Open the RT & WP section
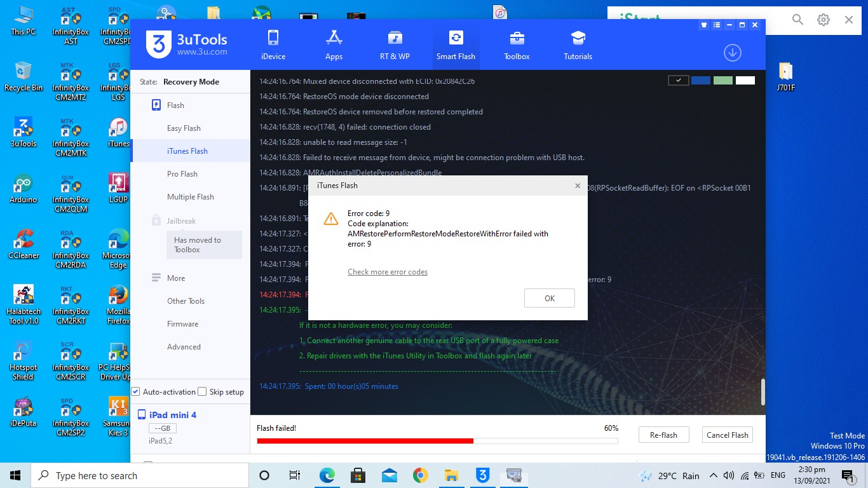This screenshot has height=488, width=868. click(x=395, y=44)
